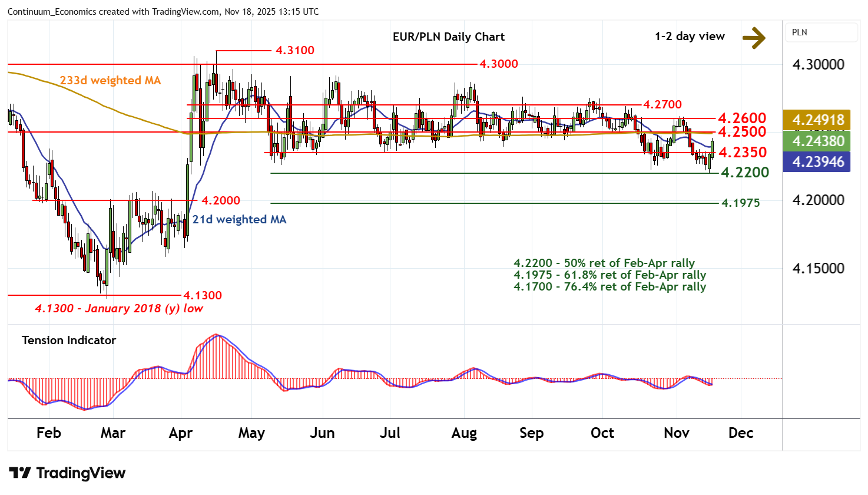Select the orange 4.24918 price tag
The width and height of the screenshot is (868, 495).
[x=818, y=120]
